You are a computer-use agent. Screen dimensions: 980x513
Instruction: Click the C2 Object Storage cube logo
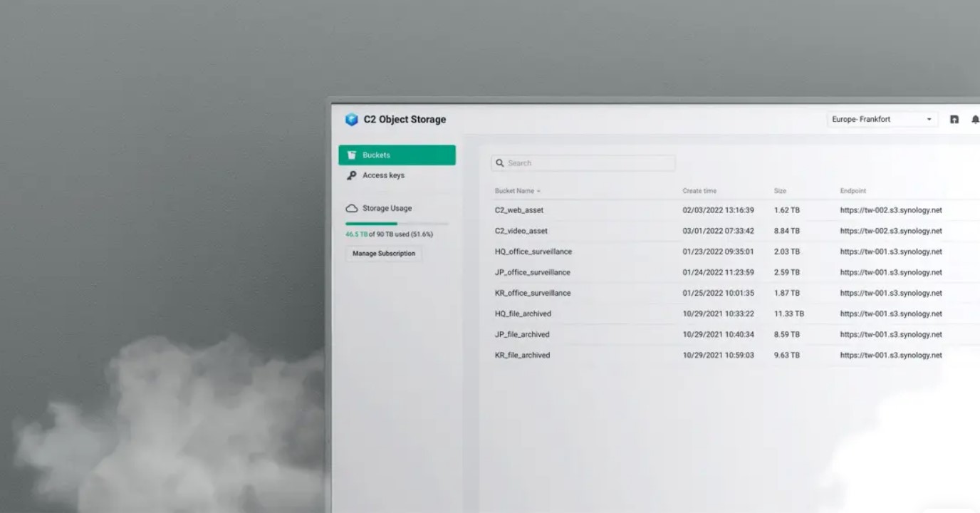pyautogui.click(x=351, y=120)
